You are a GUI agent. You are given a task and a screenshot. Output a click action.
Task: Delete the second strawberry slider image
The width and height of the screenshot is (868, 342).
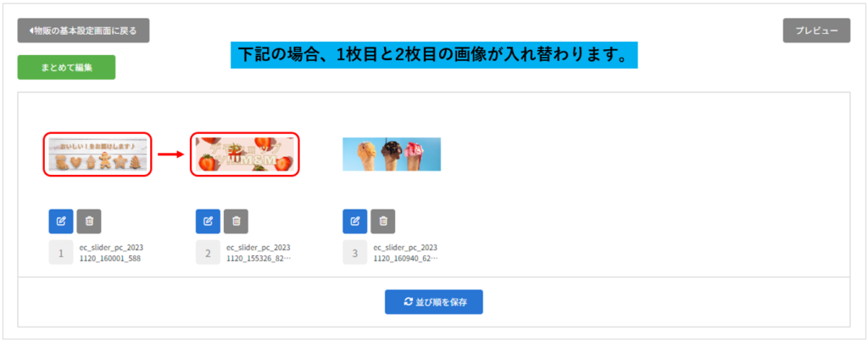[236, 221]
